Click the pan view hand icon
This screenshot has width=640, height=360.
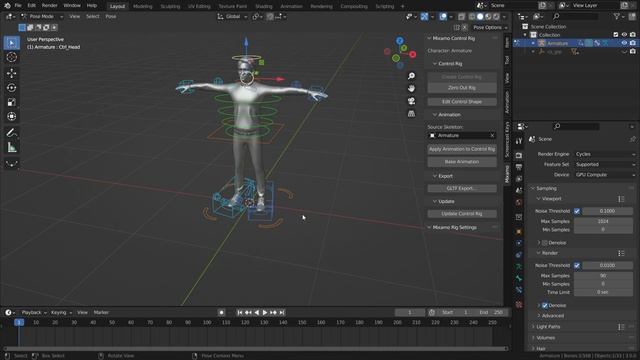point(411,89)
